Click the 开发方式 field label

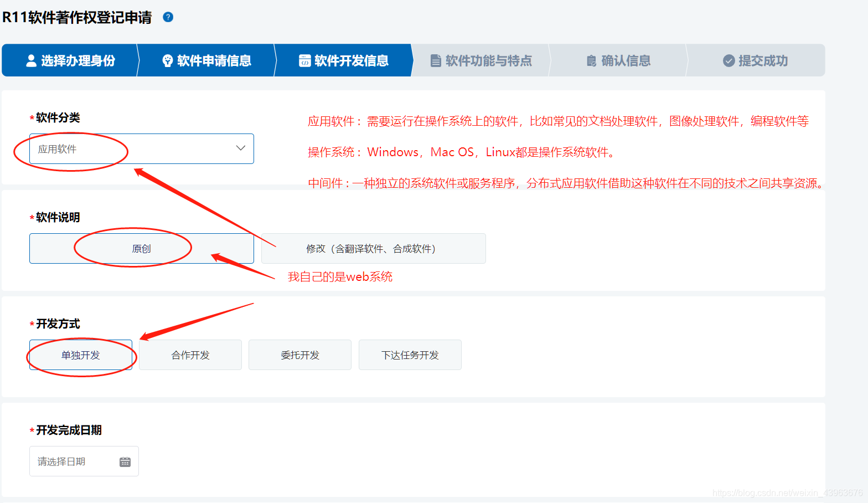[x=58, y=324]
